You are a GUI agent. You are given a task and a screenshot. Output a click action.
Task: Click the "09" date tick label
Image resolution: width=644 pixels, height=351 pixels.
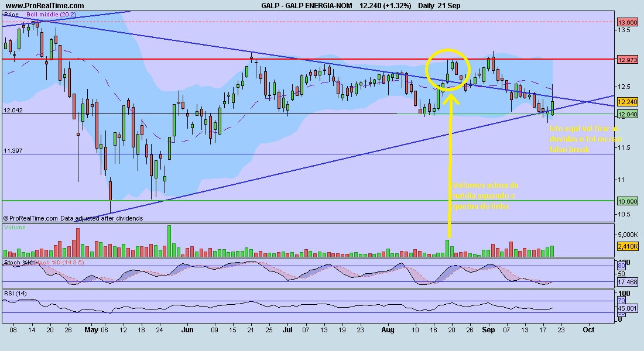click(x=214, y=330)
